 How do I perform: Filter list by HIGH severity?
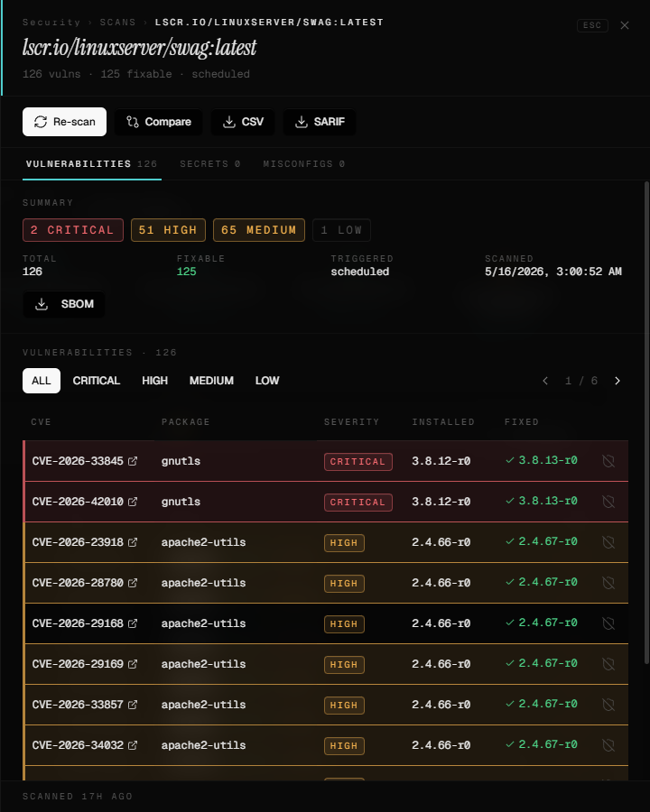click(x=155, y=381)
